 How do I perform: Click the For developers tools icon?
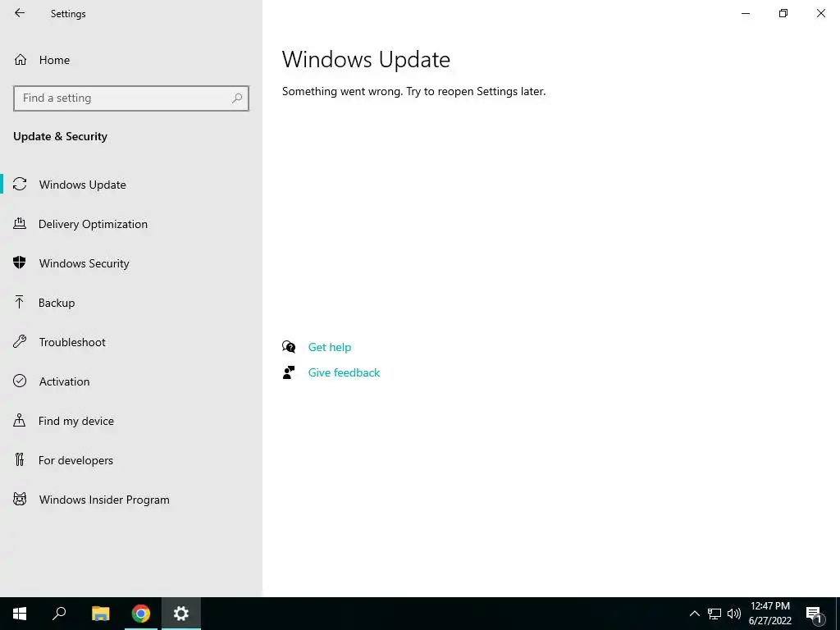point(20,459)
